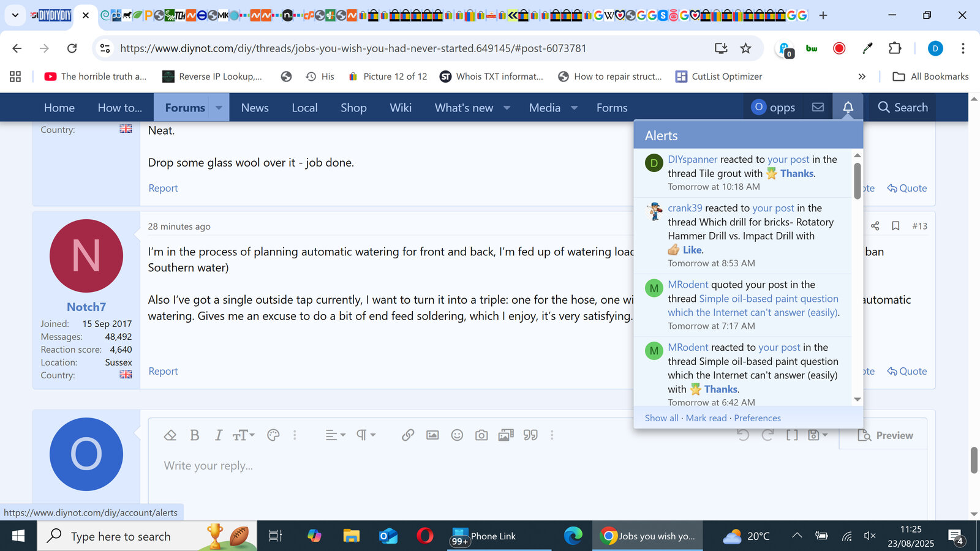Click Mark read in Alerts panel
The height and width of the screenshot is (551, 980).
(706, 418)
